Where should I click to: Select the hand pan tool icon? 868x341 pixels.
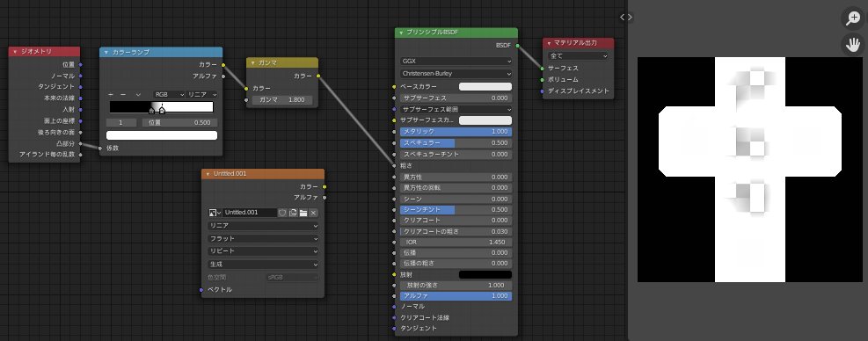854,44
